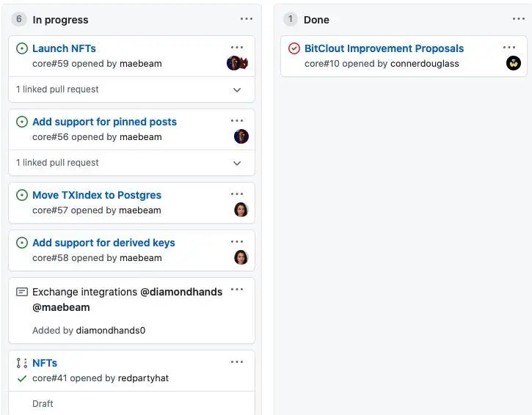Viewport: 532px width, 415px height.
Task: Click the note icon on Exchange integrations card
Action: (22, 292)
